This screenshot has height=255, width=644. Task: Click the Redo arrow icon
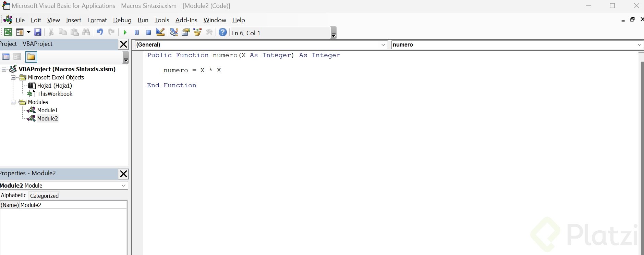click(111, 32)
